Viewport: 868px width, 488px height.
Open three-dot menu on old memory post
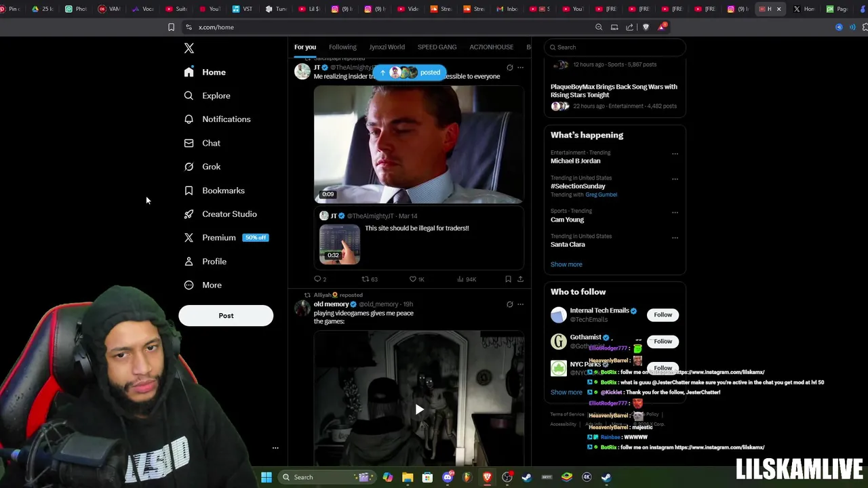point(520,304)
